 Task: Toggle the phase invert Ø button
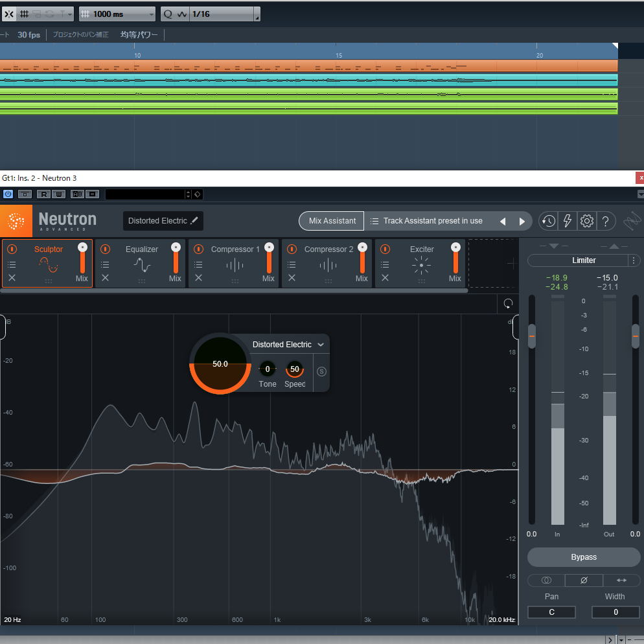(584, 580)
